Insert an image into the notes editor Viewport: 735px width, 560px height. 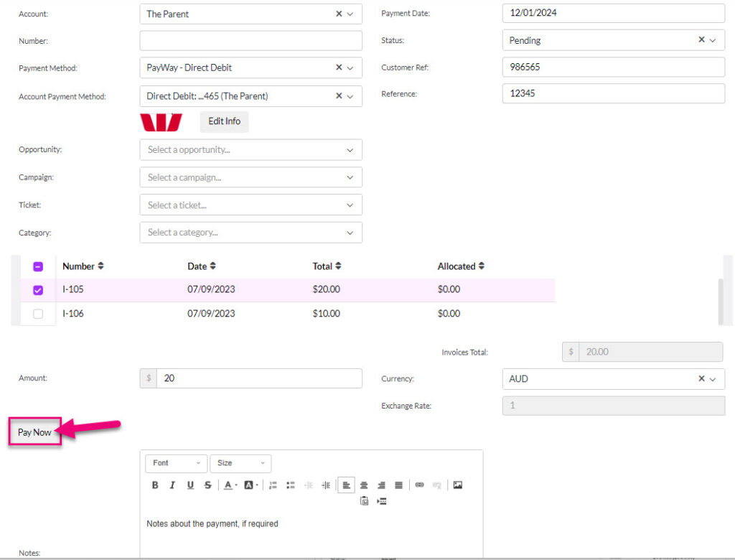pyautogui.click(x=458, y=485)
